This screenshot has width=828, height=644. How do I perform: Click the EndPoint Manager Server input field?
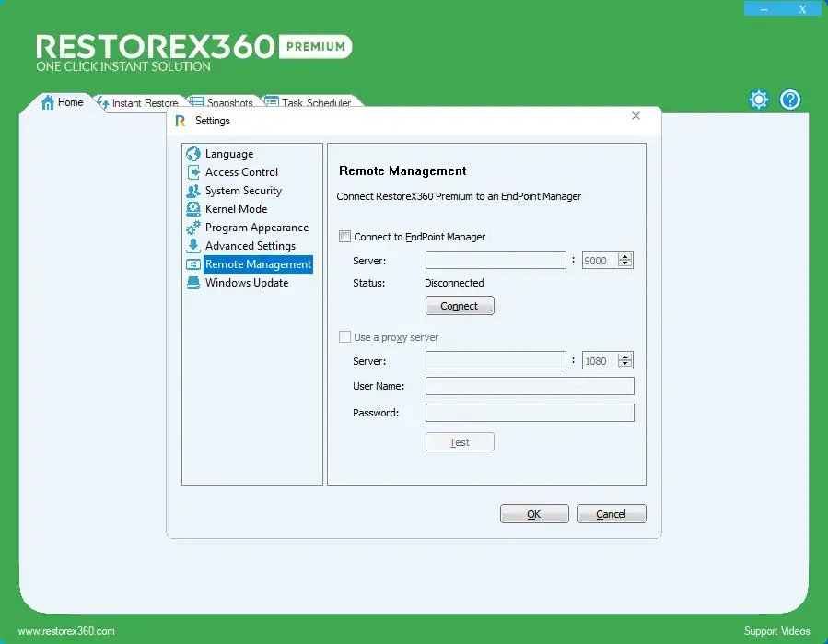496,261
